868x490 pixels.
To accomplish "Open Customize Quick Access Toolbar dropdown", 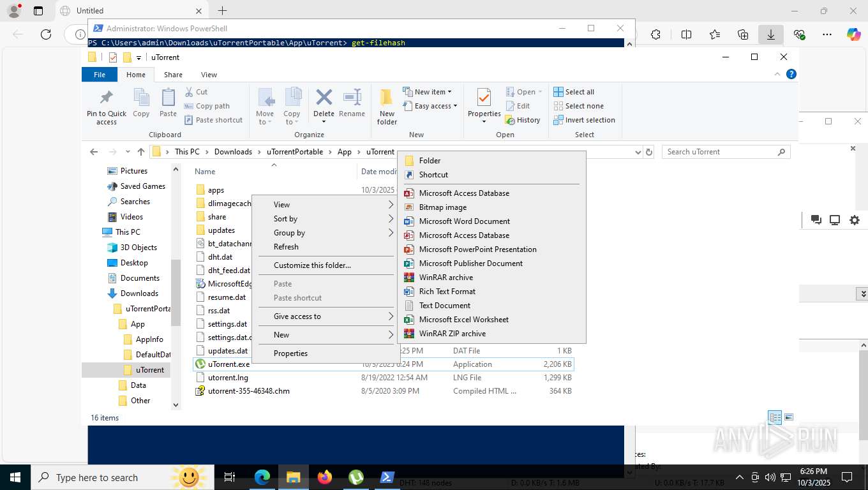I will coord(138,57).
